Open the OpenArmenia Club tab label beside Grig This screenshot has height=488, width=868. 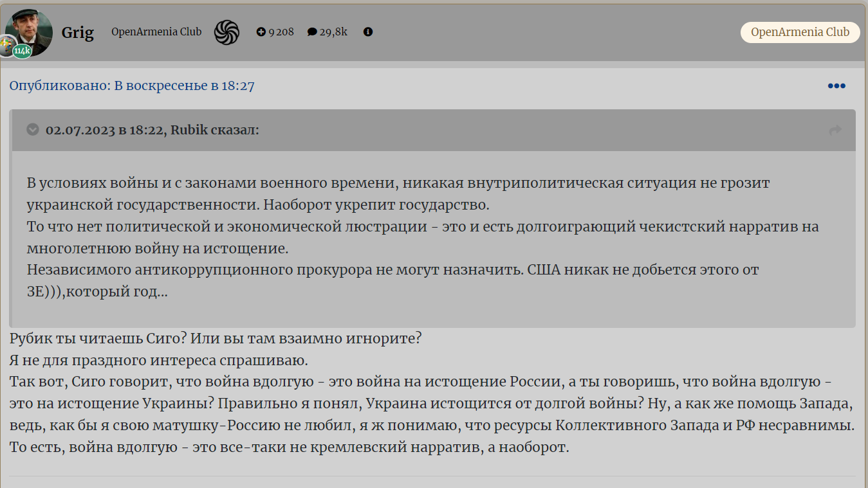pyautogui.click(x=156, y=31)
